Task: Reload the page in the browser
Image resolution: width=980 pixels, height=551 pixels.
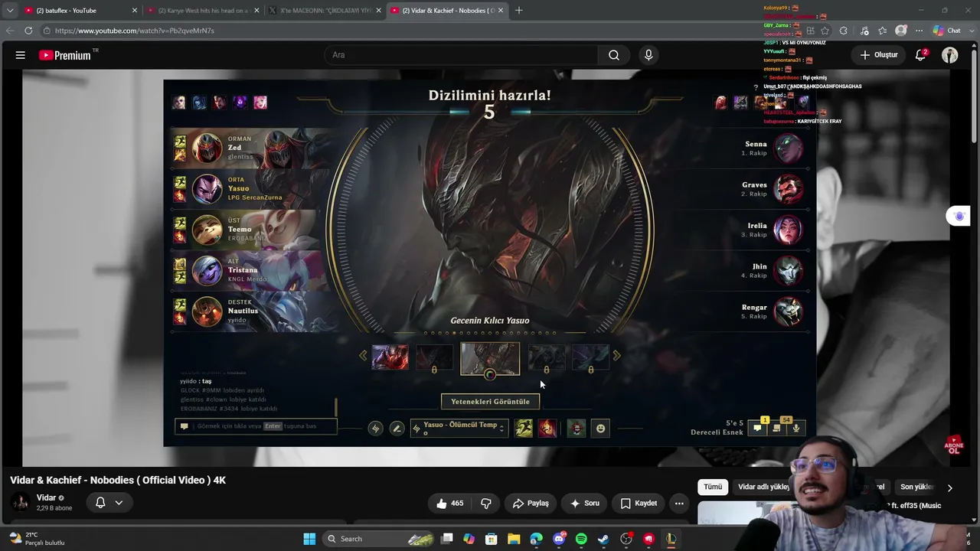Action: pos(28,31)
